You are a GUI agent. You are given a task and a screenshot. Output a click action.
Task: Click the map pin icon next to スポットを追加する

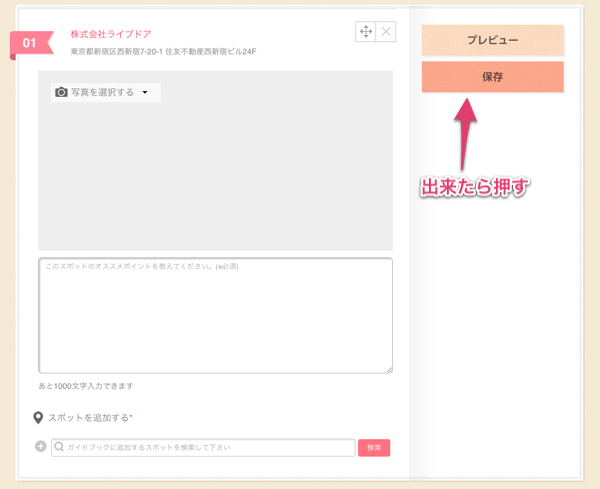click(x=38, y=418)
